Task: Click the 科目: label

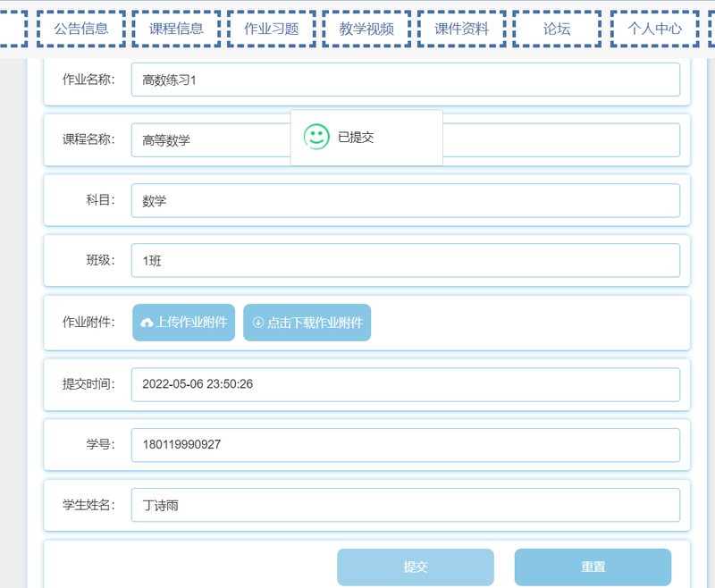Action: pos(101,199)
